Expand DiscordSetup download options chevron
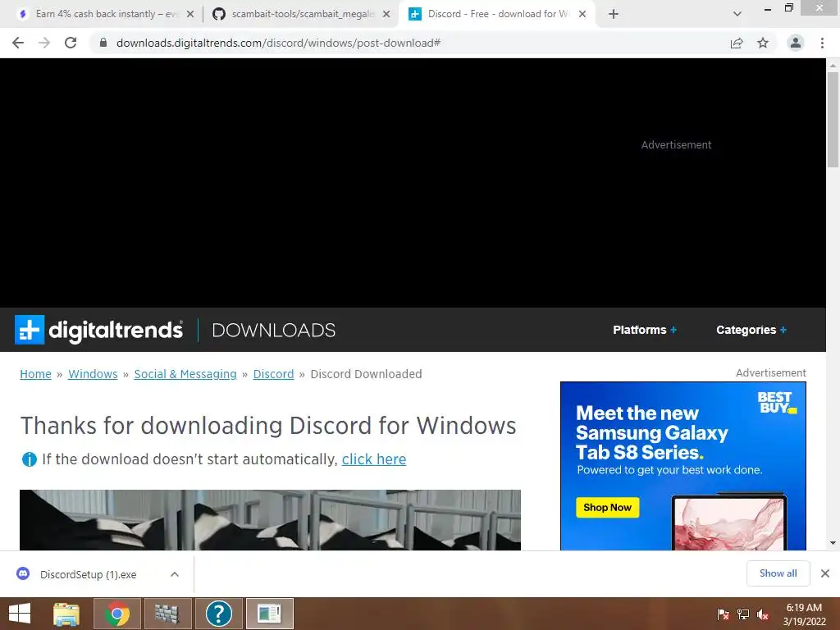 [175, 574]
